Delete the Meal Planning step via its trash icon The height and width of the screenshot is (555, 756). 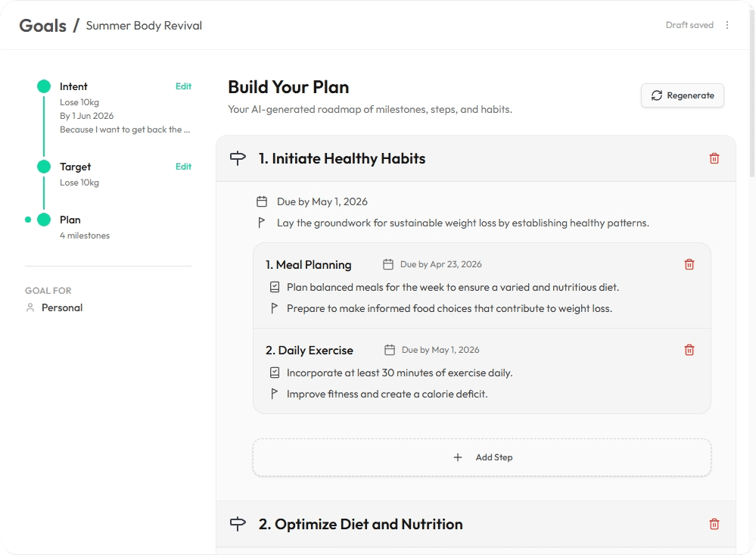(x=689, y=264)
